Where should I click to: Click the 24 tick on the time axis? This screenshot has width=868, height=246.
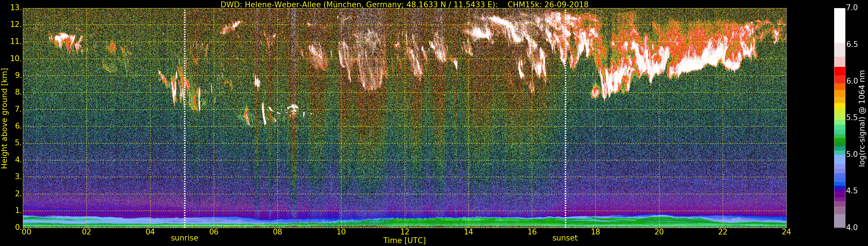(x=786, y=232)
